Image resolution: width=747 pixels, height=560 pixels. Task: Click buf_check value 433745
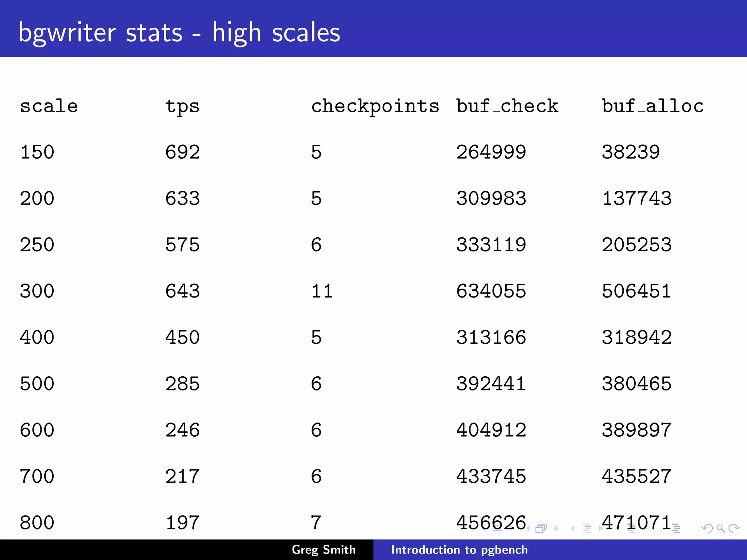[x=491, y=476]
